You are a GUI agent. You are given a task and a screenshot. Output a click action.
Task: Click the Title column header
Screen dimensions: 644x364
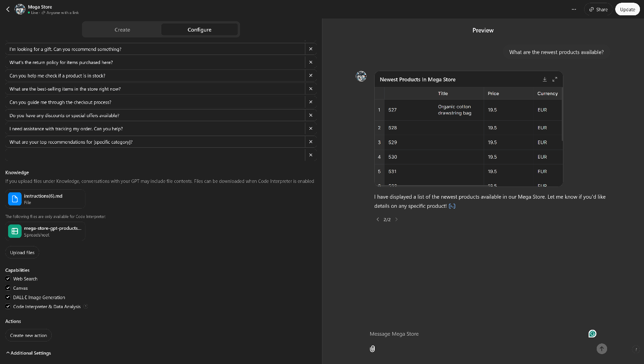443,94
